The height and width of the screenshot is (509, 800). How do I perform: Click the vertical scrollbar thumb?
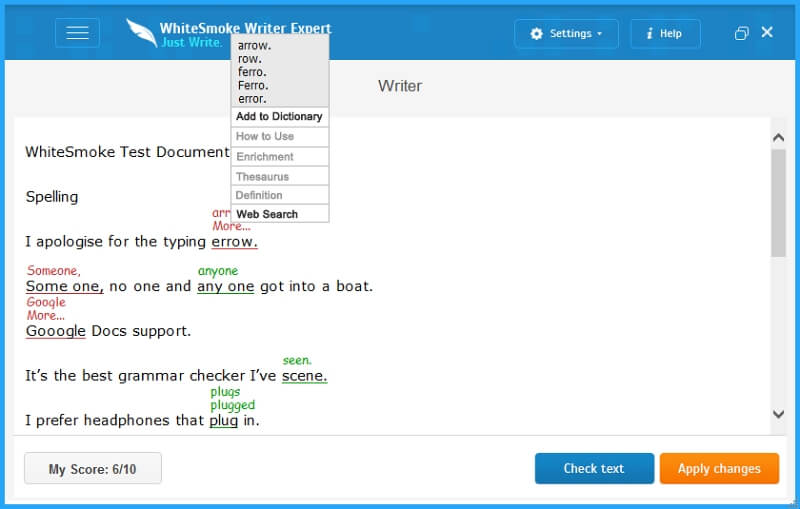click(x=778, y=203)
